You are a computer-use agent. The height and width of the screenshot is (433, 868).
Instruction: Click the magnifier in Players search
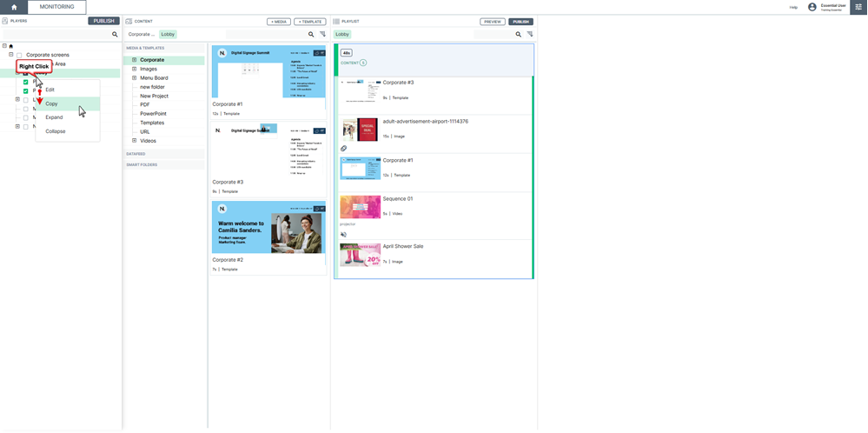[116, 34]
